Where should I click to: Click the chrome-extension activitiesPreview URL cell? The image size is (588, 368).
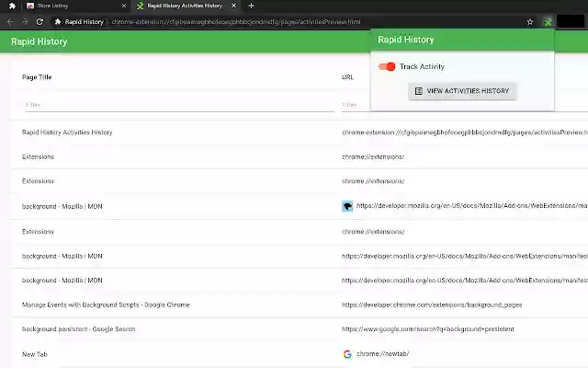465,132
